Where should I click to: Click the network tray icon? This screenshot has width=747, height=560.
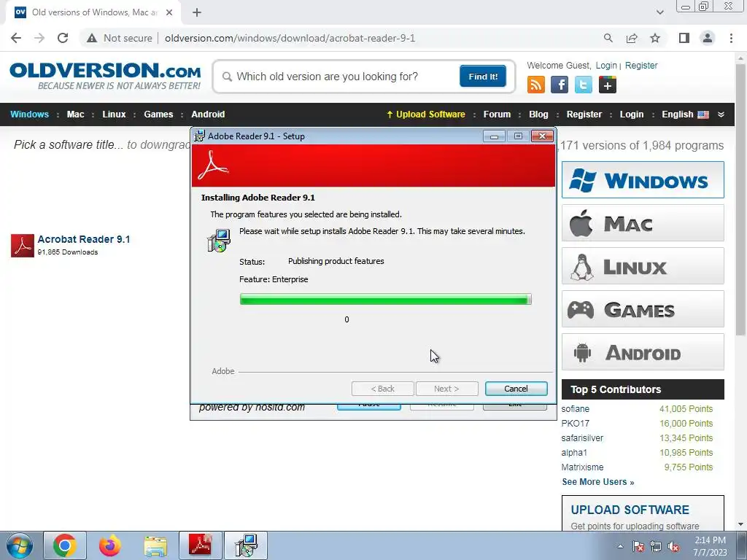[656, 546]
